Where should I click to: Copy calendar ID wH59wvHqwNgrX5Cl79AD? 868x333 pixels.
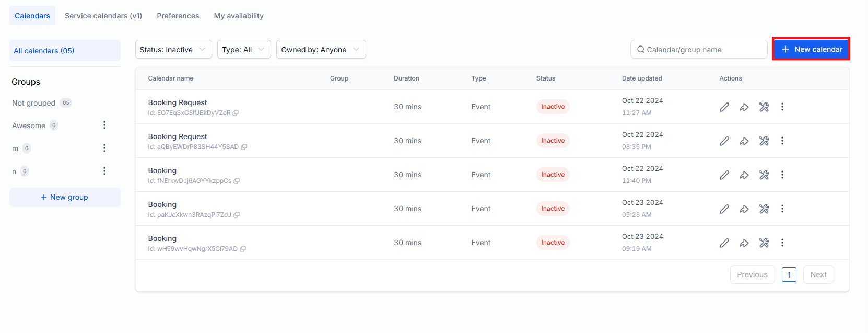click(243, 249)
